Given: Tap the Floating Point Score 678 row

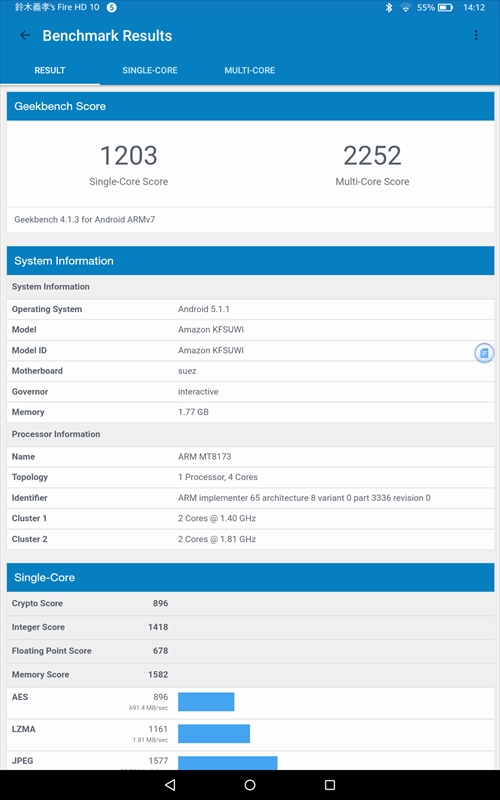Looking at the screenshot, I should coord(251,651).
